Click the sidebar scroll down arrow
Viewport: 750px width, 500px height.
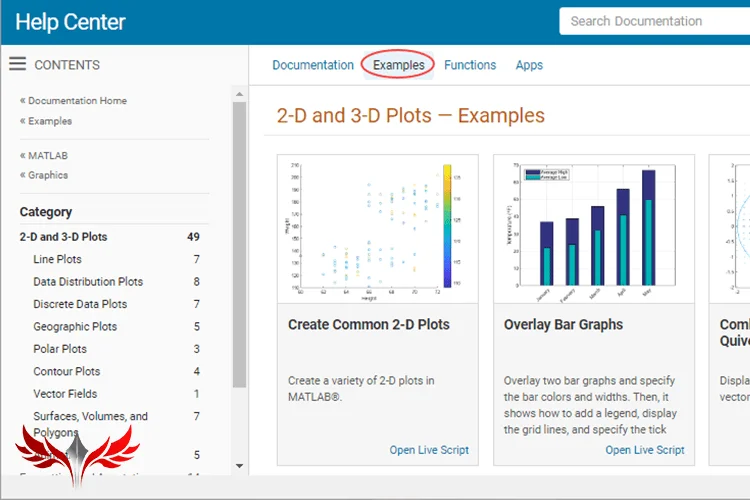[240, 466]
